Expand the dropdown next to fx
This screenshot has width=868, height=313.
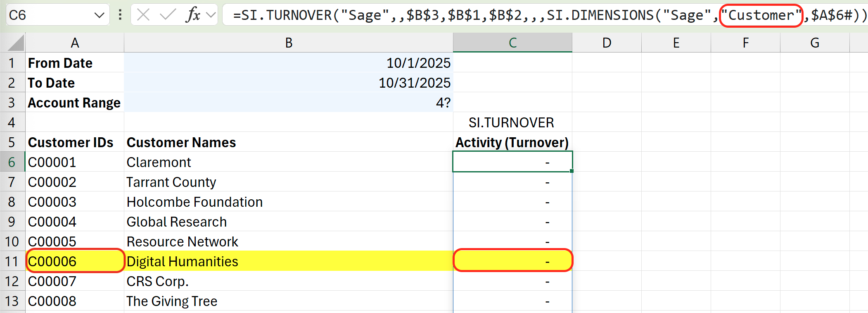211,15
